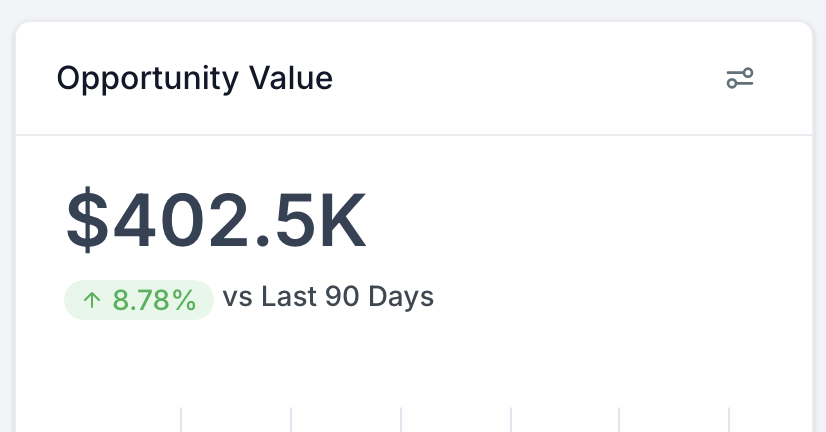Image resolution: width=826 pixels, height=432 pixels.
Task: Click the "vs Last 90 Days" comparison label
Action: (328, 297)
